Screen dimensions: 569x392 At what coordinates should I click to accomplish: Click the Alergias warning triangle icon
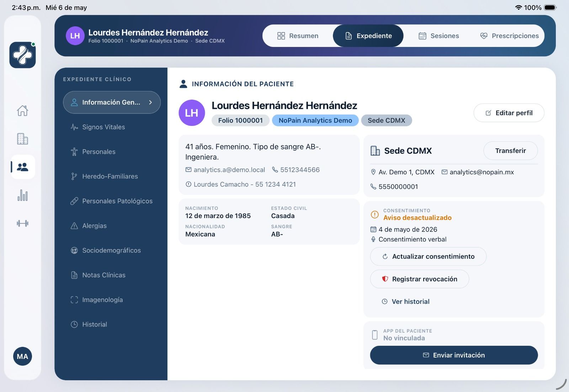tap(74, 226)
